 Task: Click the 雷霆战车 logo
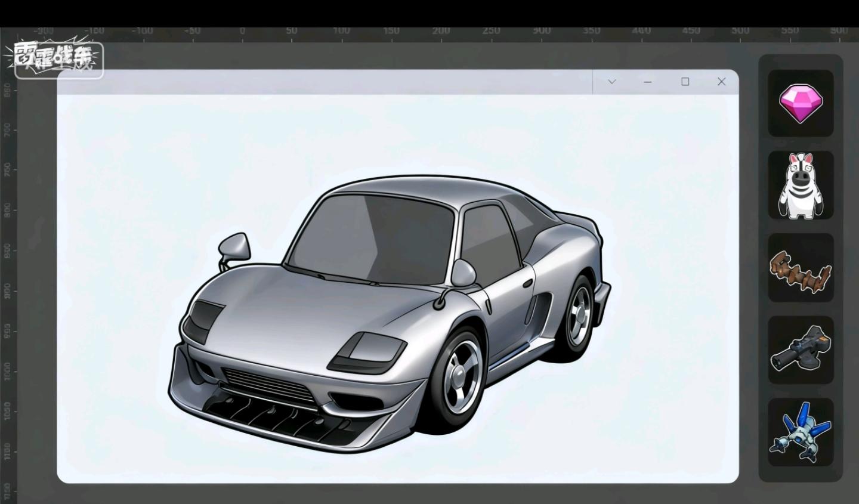click(x=58, y=60)
